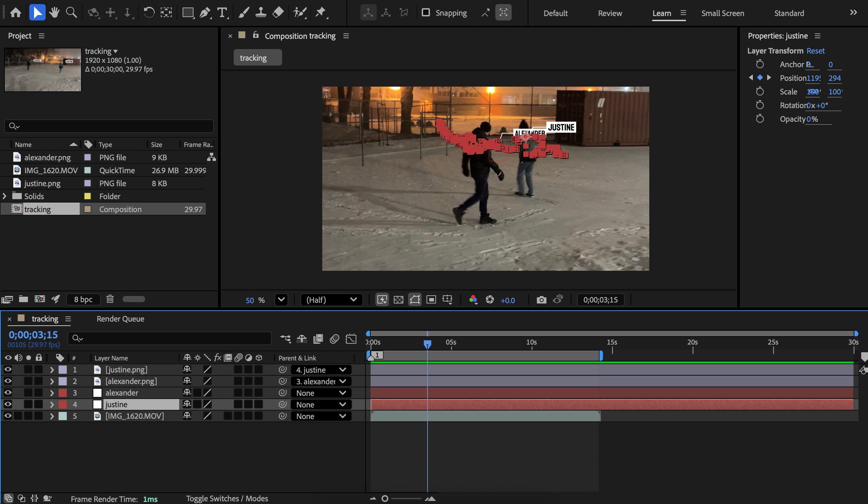Switch to the Review workspace

[x=610, y=13]
